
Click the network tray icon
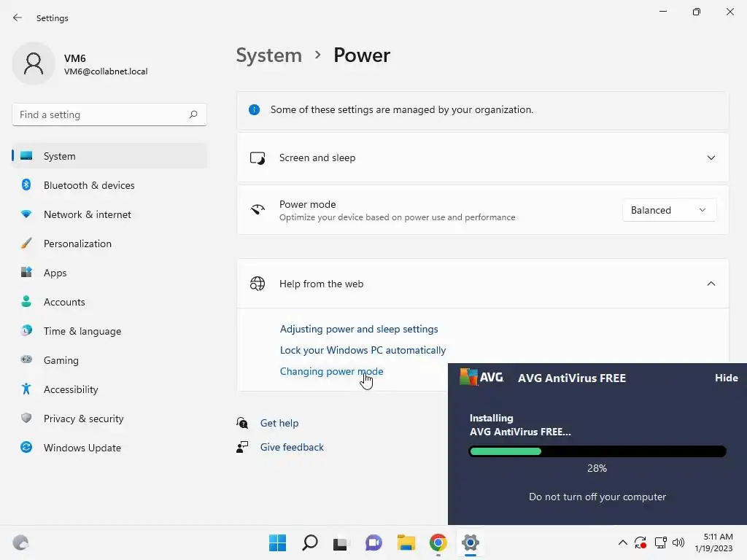660,542
